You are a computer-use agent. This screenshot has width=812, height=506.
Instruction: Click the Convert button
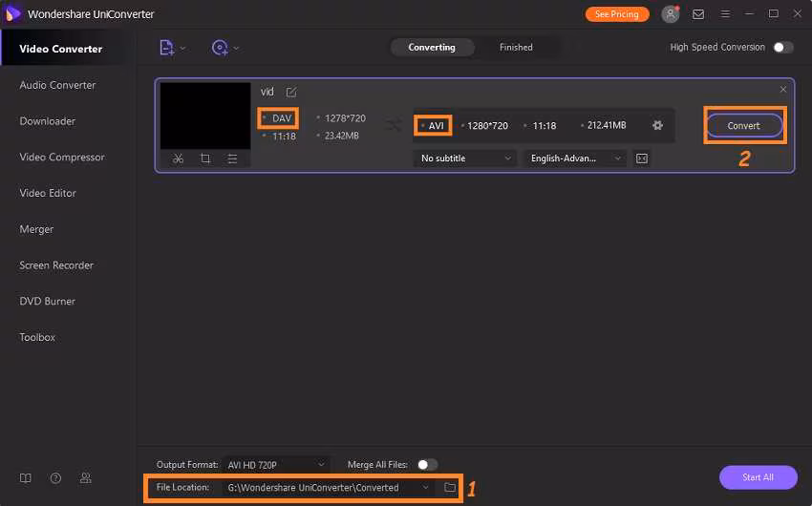pos(743,126)
